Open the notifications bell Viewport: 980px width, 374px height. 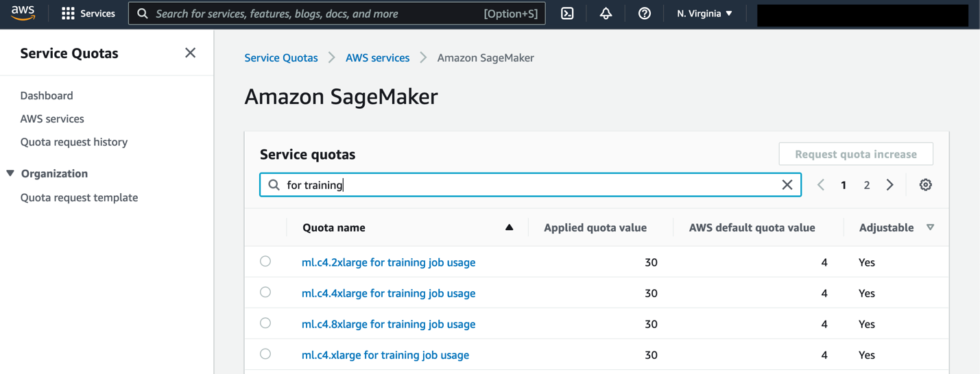[606, 14]
